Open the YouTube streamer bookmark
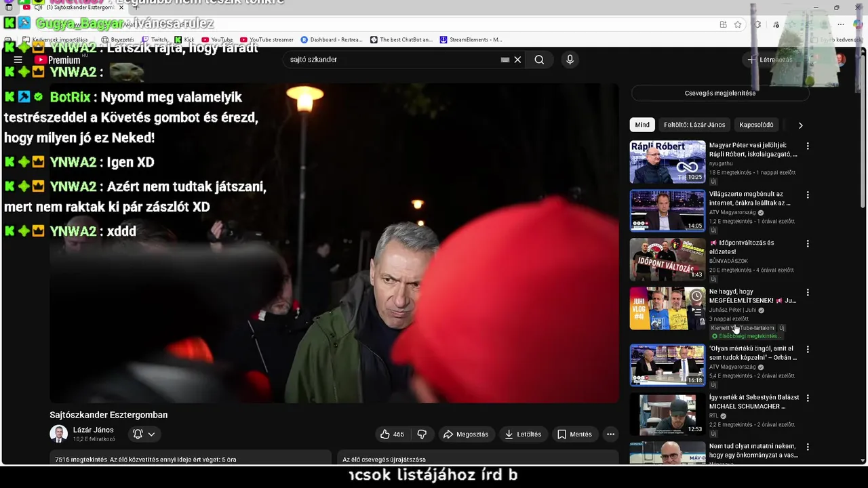The image size is (868, 488). click(x=267, y=39)
